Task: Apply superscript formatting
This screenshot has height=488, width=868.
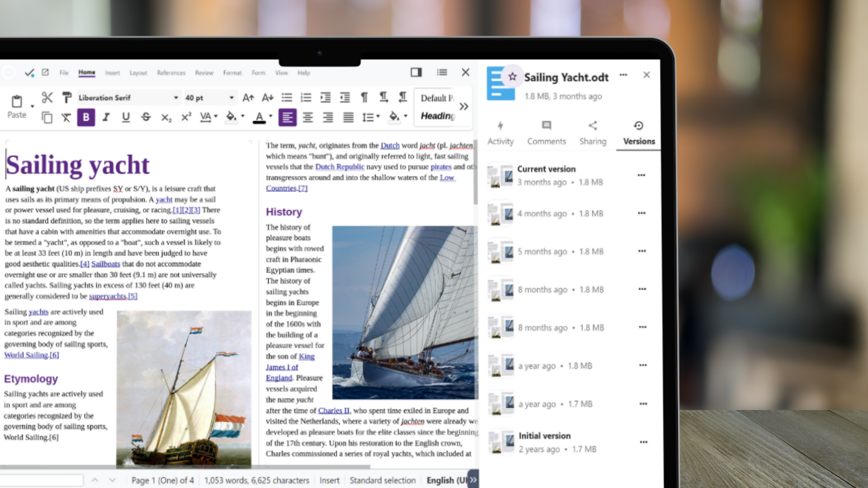Action: click(185, 117)
